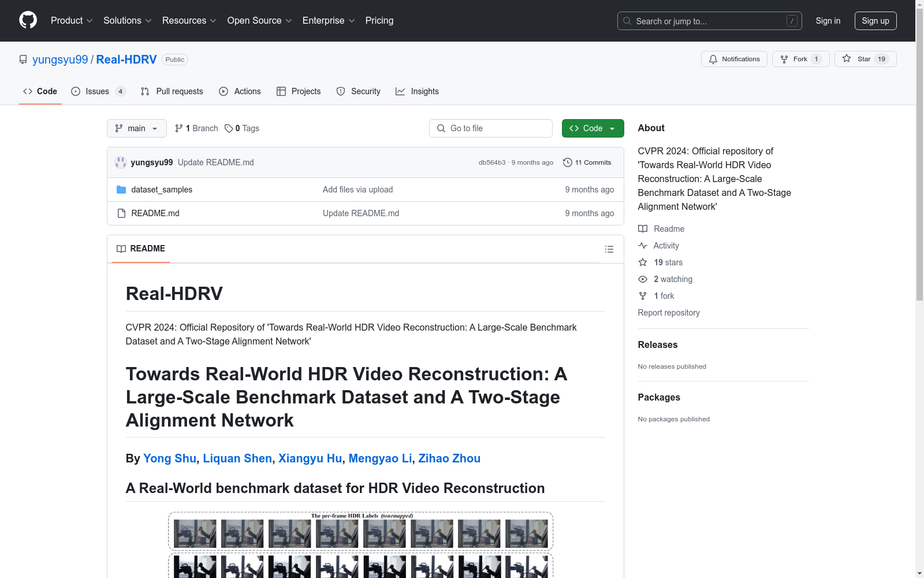924x578 pixels.
Task: Click the Sign in link
Action: [828, 21]
